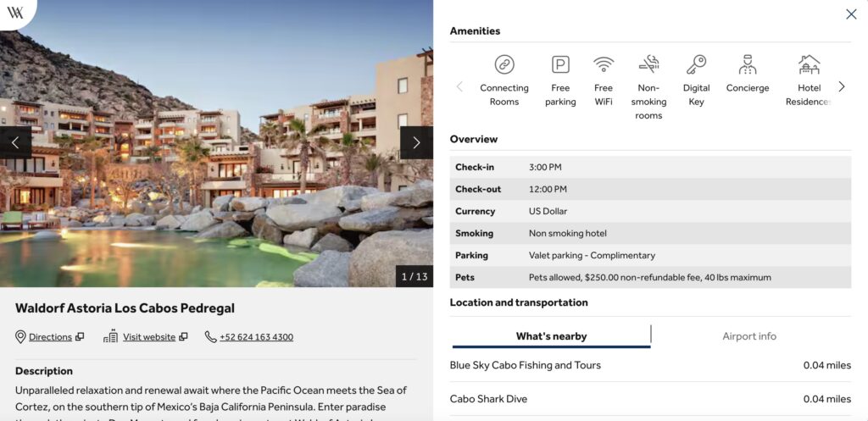
Task: Click the hotel pool photo
Action: (216, 169)
